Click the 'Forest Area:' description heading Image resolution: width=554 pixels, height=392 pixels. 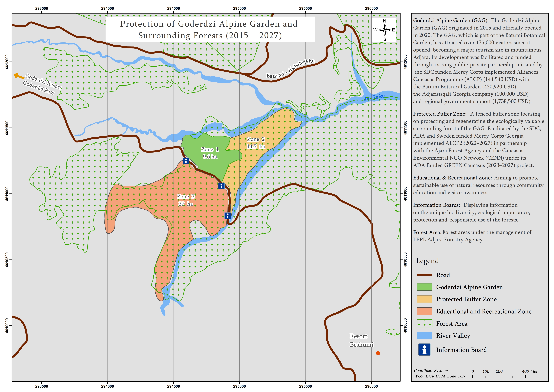pos(427,232)
